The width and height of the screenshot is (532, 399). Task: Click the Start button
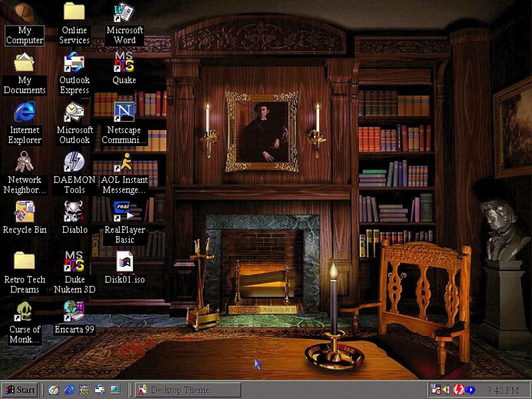20,390
